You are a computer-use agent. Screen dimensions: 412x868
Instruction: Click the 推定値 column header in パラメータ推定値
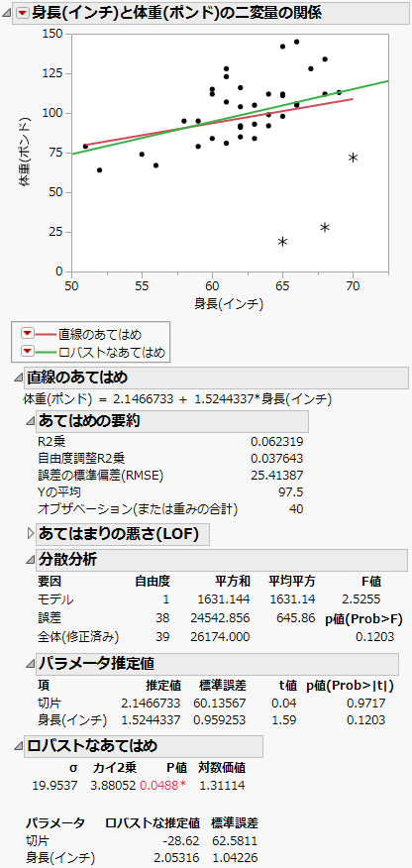tap(163, 686)
